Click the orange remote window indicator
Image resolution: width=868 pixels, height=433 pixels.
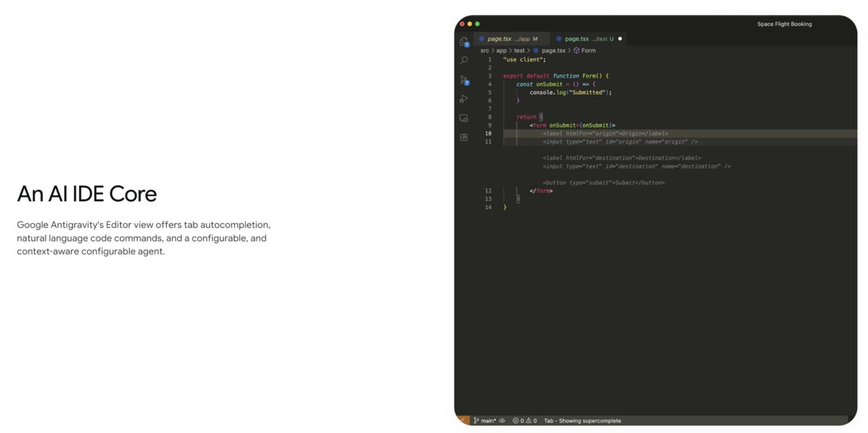[462, 421]
